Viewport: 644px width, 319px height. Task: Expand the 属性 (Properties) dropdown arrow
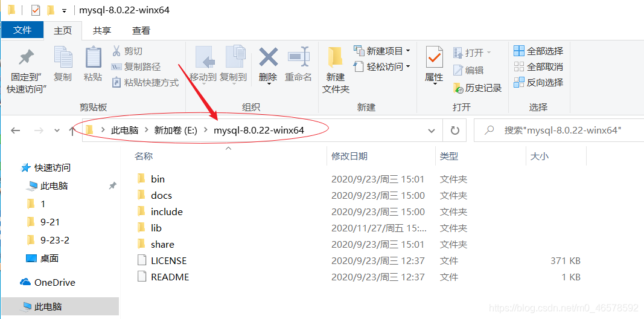coord(434,84)
